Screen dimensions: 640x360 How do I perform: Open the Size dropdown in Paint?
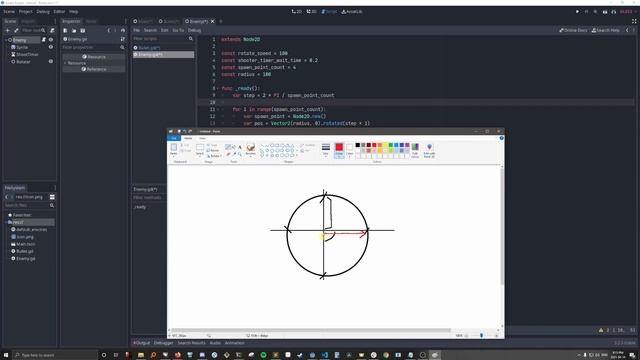(326, 150)
